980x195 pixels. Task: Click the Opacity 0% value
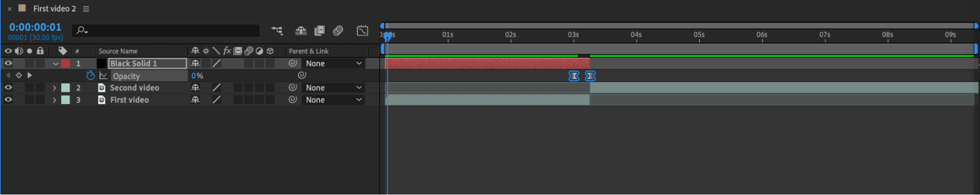pos(197,76)
